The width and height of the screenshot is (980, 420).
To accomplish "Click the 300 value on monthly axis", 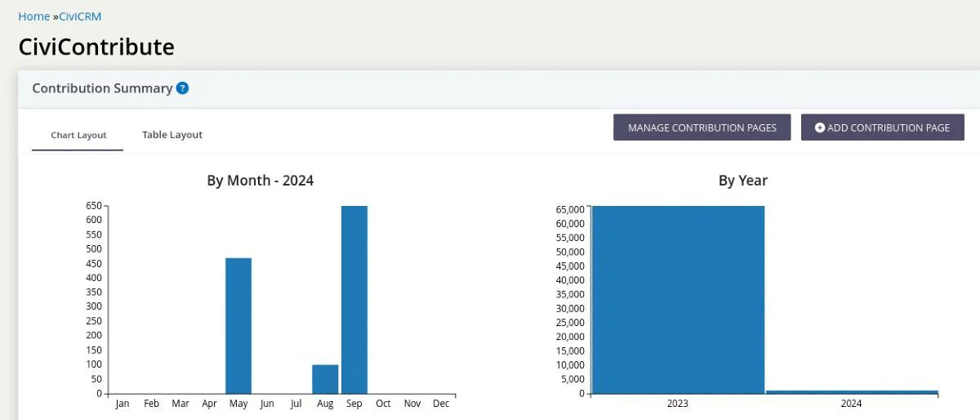I will point(94,306).
